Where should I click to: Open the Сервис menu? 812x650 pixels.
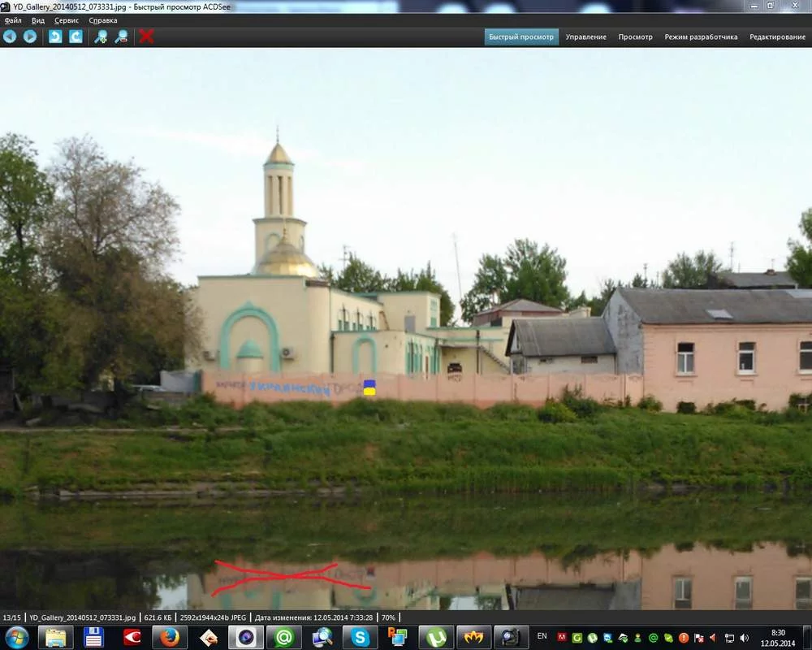pyautogui.click(x=66, y=20)
